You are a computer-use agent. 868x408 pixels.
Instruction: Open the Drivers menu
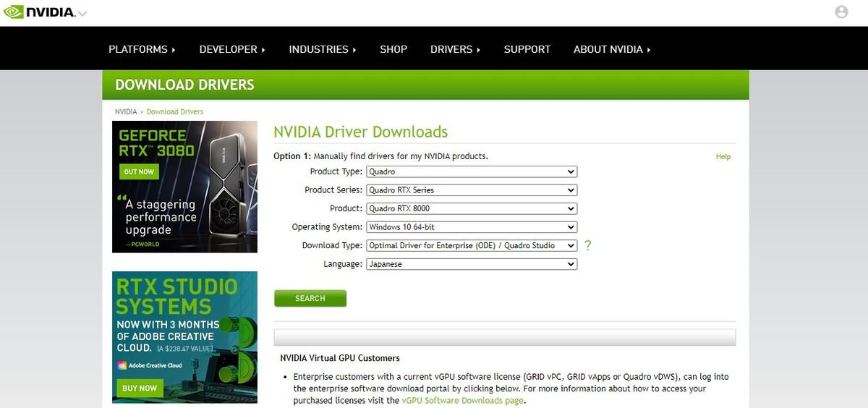pos(455,49)
